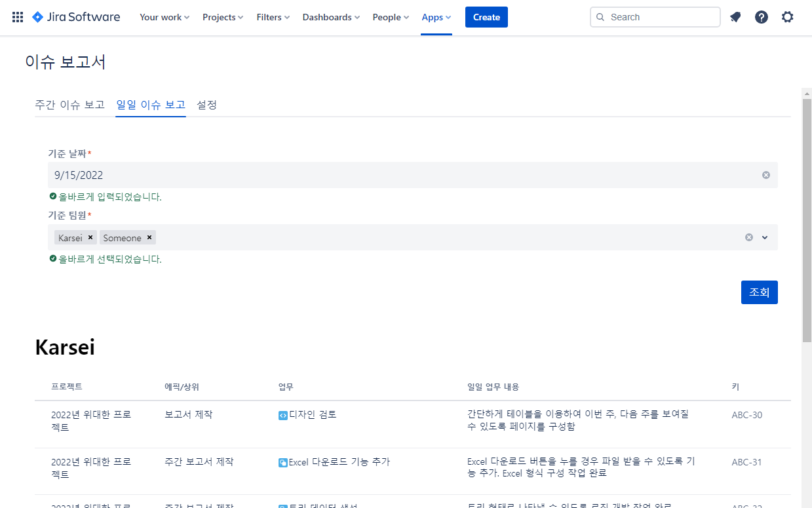Expand the 기준 팀원 dropdown arrow
The image size is (812, 508).
765,237
